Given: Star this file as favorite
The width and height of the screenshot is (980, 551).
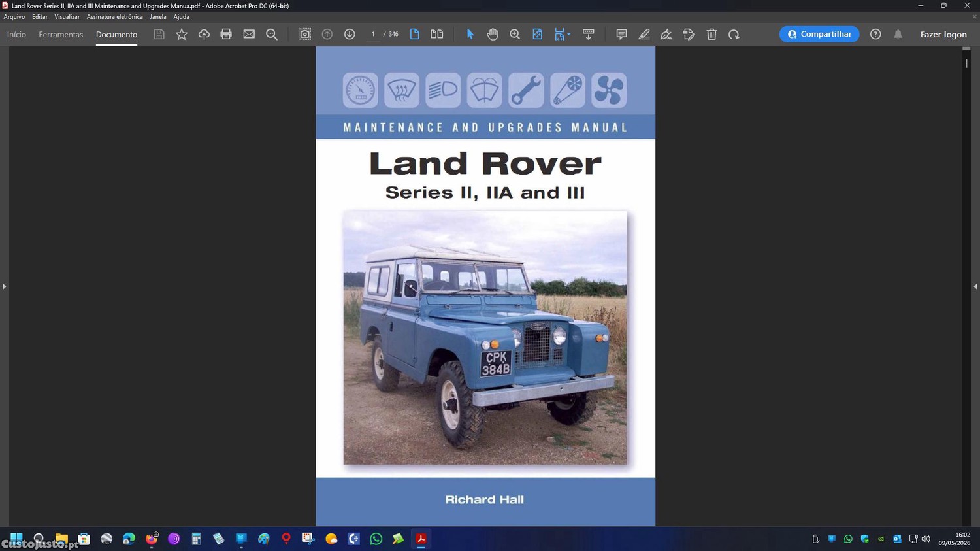Looking at the screenshot, I should coord(182,34).
